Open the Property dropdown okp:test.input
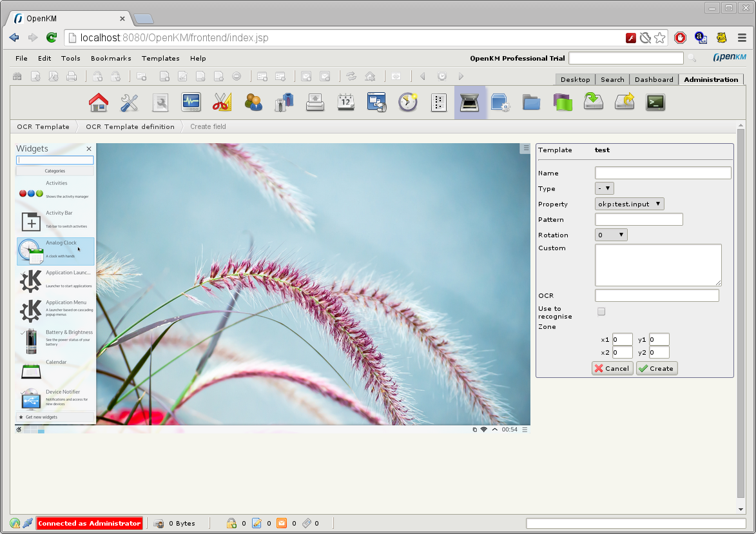 [629, 204]
